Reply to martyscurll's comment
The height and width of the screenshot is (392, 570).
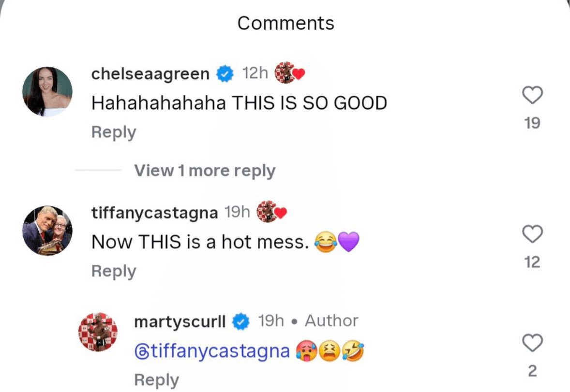(156, 379)
